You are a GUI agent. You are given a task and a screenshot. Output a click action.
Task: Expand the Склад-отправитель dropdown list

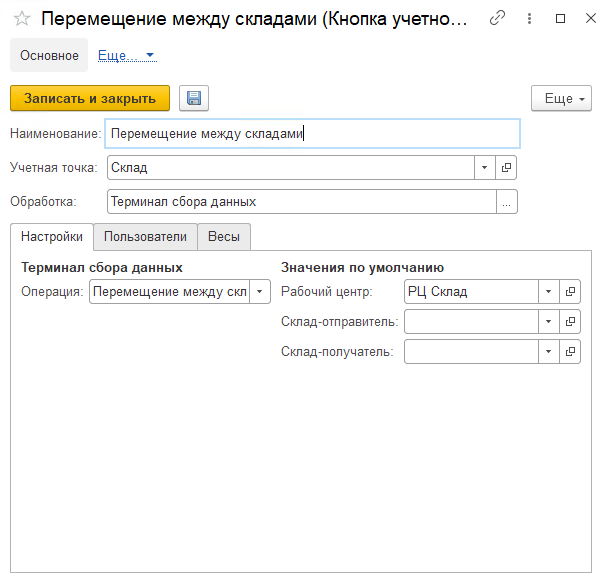[548, 322]
